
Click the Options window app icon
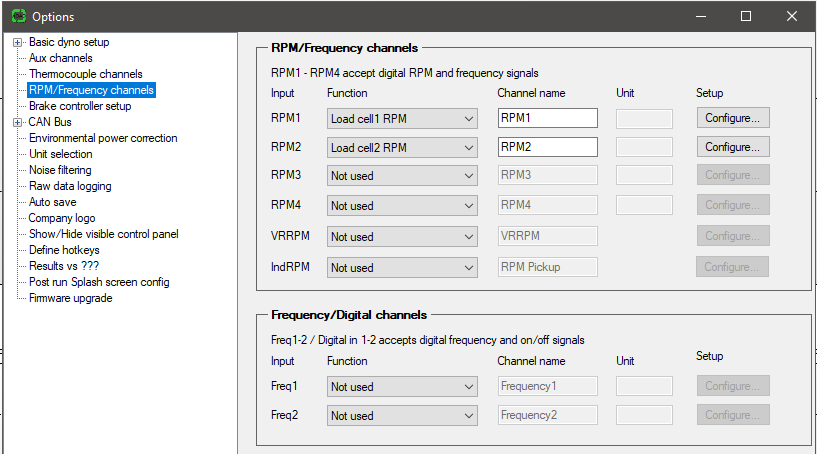pos(19,16)
